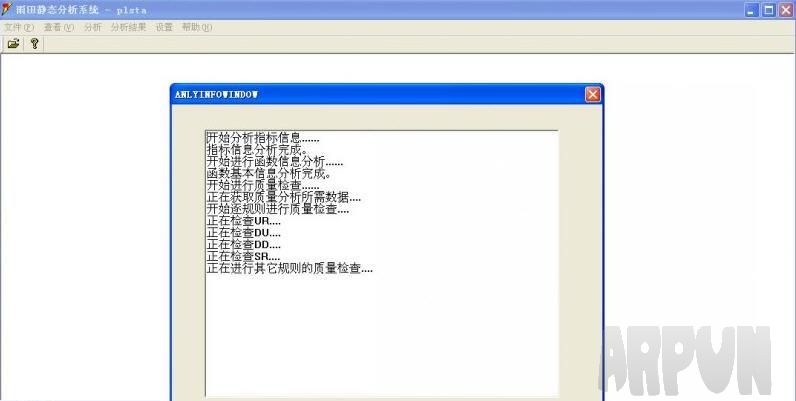Open the 分析 menu
Viewport: 796px width, 401px height.
coord(92,27)
